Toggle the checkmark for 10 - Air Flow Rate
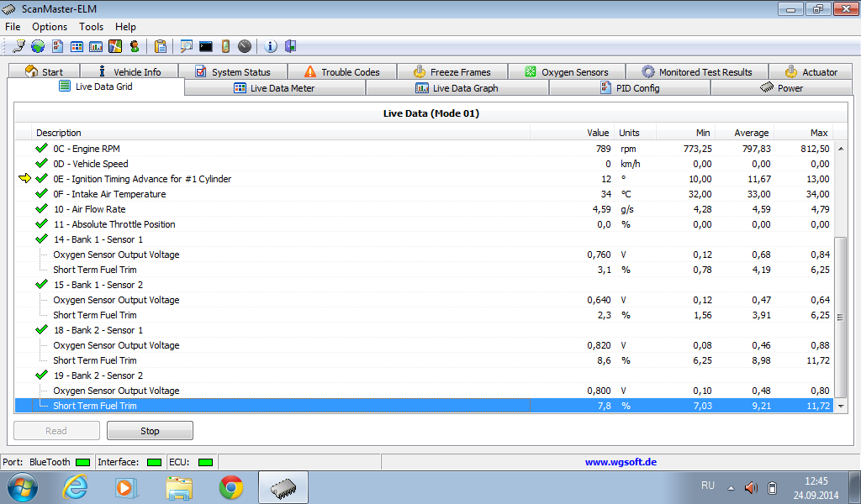Screen dimensions: 861x504 41,209
